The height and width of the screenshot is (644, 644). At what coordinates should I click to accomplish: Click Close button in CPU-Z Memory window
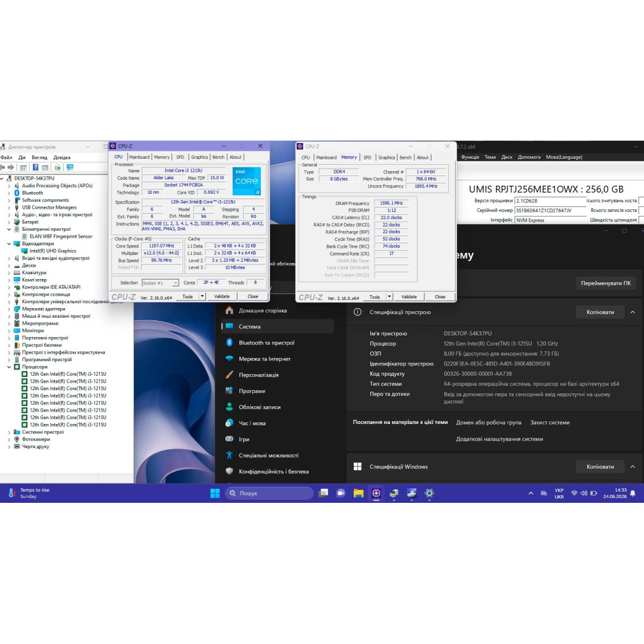pyautogui.click(x=440, y=297)
